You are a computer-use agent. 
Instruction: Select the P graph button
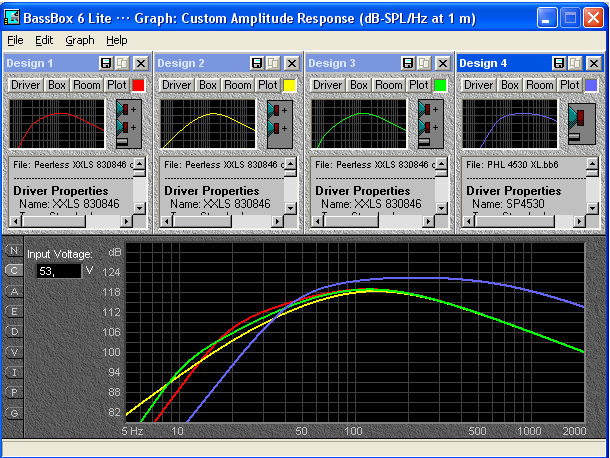pos(14,393)
